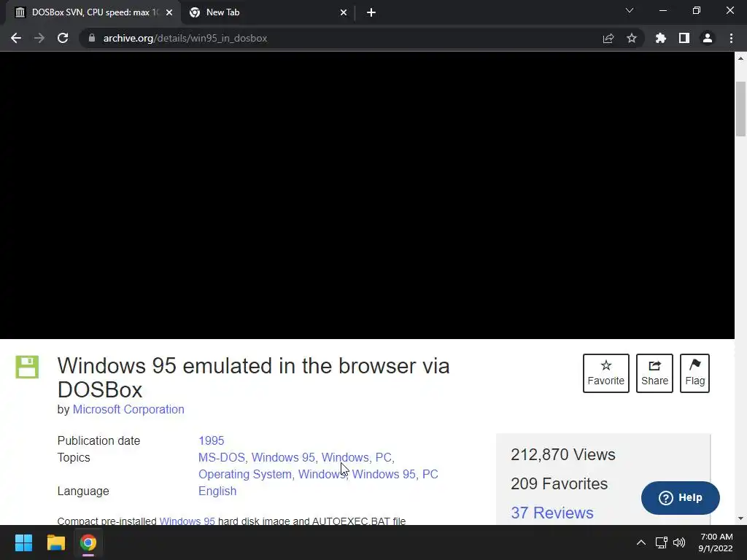
Task: Open the taskbar clock and date
Action: pyautogui.click(x=716, y=542)
